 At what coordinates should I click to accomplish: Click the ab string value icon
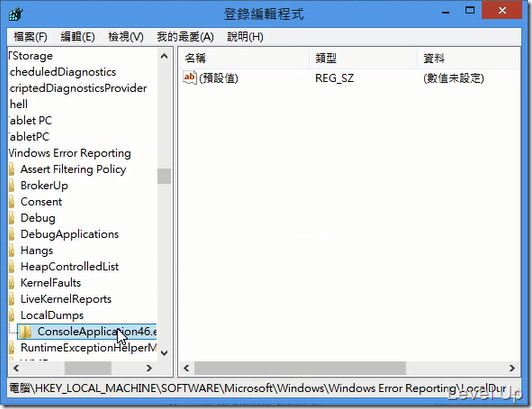pyautogui.click(x=189, y=78)
